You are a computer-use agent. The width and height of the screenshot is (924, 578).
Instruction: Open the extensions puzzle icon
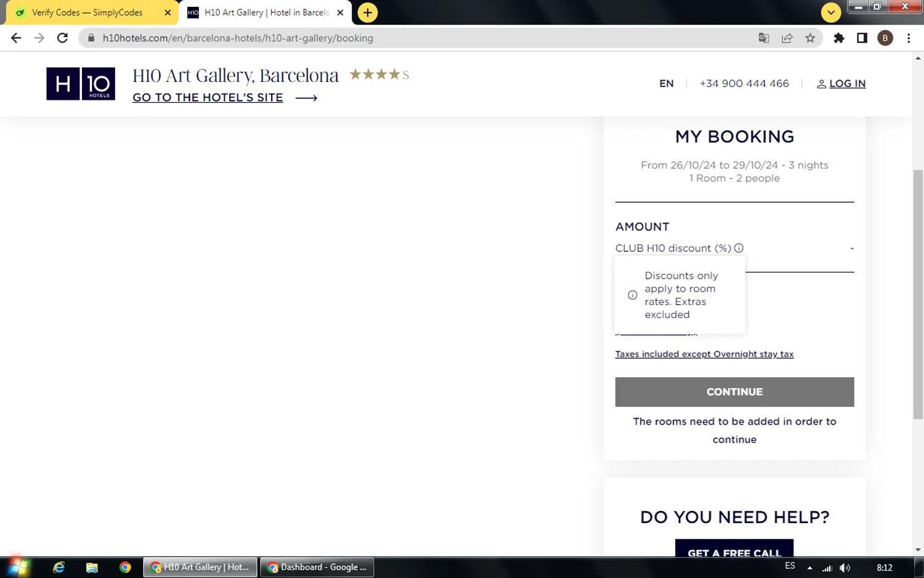pyautogui.click(x=839, y=38)
